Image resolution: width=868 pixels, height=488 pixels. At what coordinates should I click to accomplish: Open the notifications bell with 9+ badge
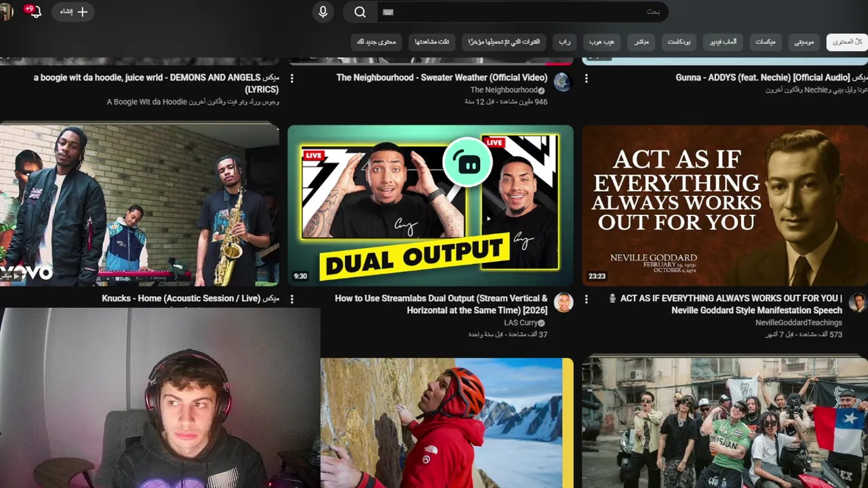click(x=35, y=12)
